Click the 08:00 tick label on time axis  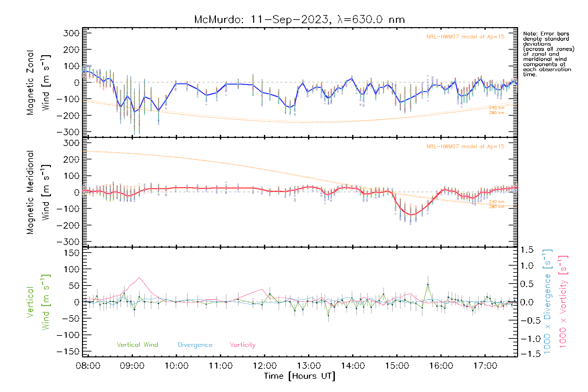pyautogui.click(x=88, y=366)
